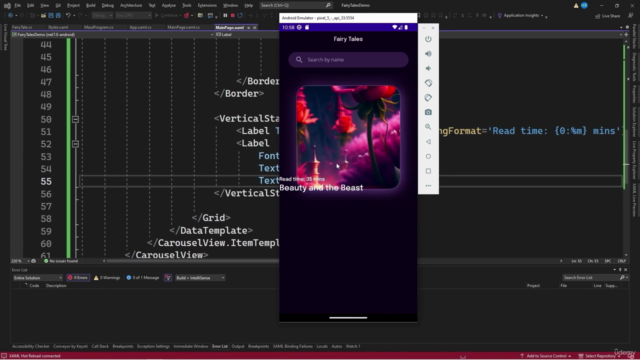Image resolution: width=640 pixels, height=360 pixels.
Task: Click the notifications warning triangle icon
Action: [576, 5]
